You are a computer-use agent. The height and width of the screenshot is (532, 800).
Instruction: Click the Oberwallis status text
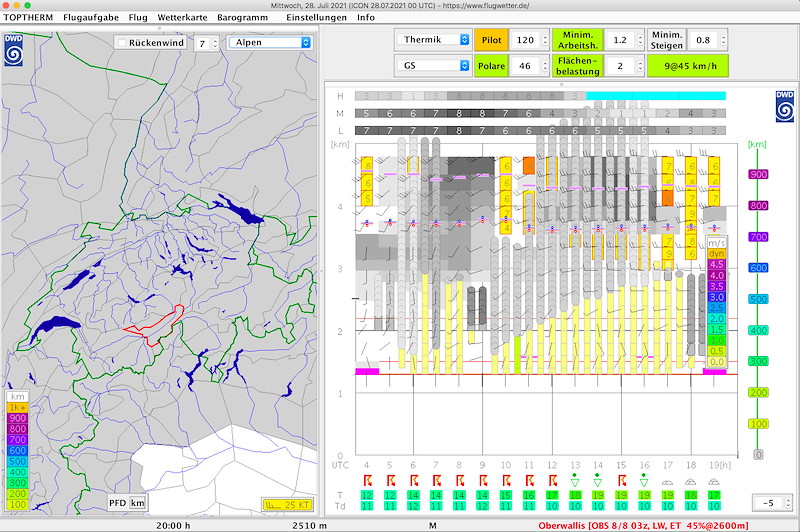[643, 525]
